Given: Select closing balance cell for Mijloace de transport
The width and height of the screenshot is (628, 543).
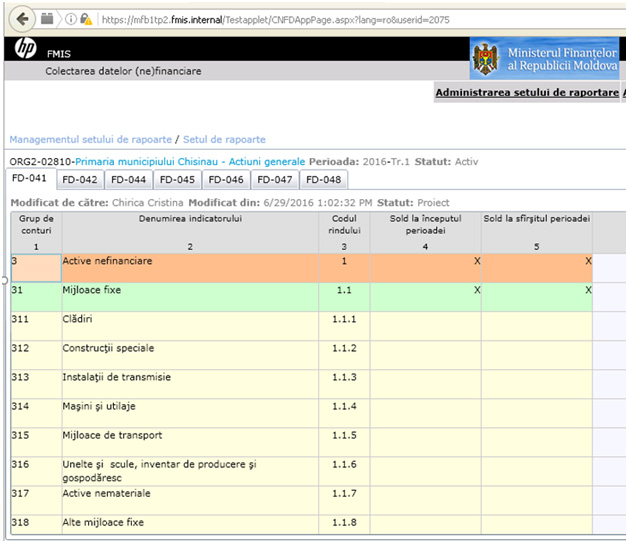Looking at the screenshot, I should tap(537, 442).
